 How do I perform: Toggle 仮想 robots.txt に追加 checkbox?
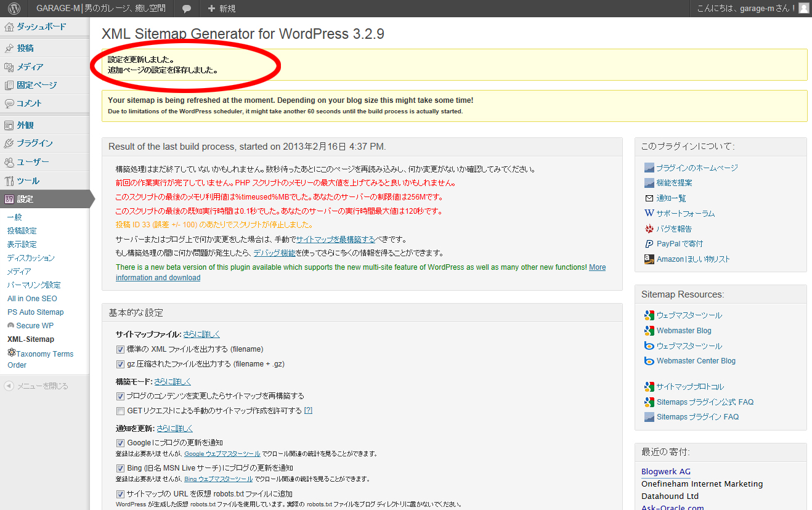tap(120, 494)
